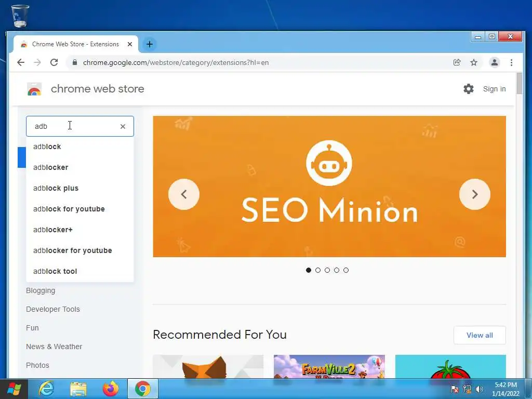The image size is (532, 399).
Task: Click the browser forward arrow
Action: (x=37, y=62)
